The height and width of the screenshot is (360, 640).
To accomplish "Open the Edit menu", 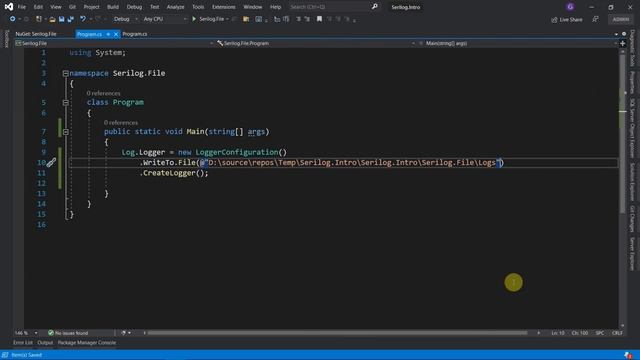I will tap(38, 7).
